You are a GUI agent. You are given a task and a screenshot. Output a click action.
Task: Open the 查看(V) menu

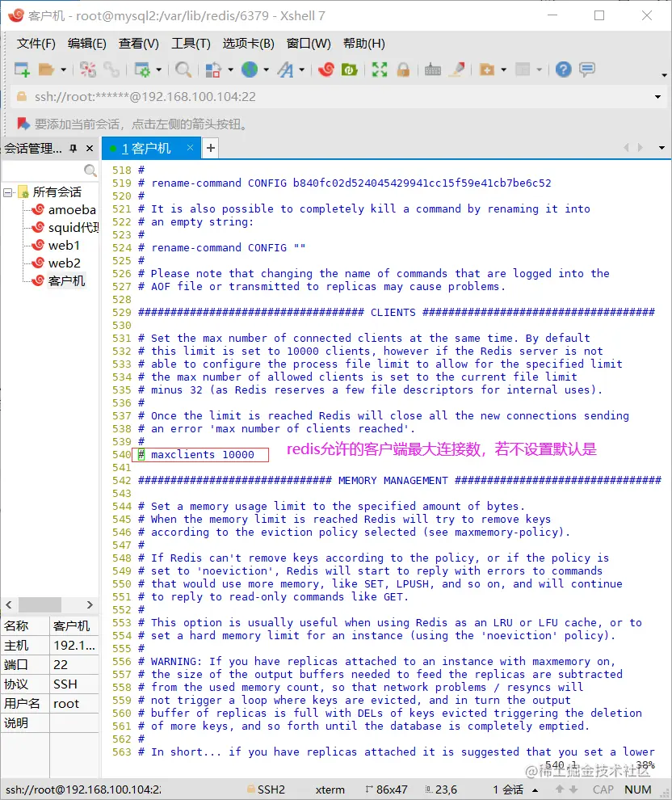pos(139,44)
